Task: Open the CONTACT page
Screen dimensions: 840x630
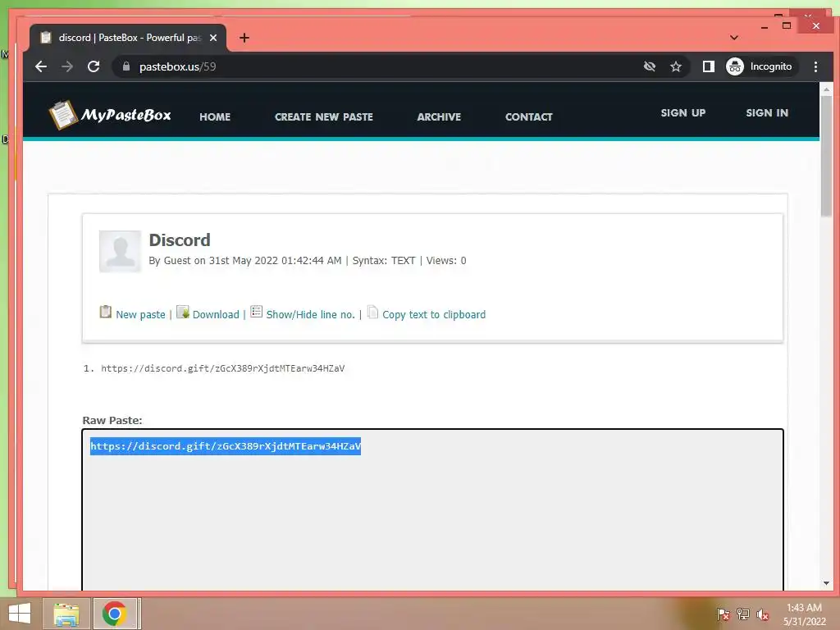Action: click(x=529, y=116)
